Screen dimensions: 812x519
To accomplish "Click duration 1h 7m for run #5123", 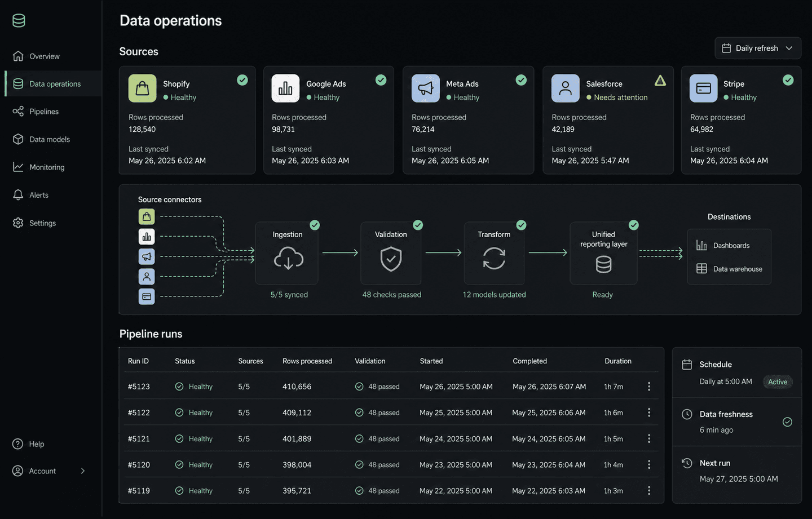I will click(x=614, y=387).
